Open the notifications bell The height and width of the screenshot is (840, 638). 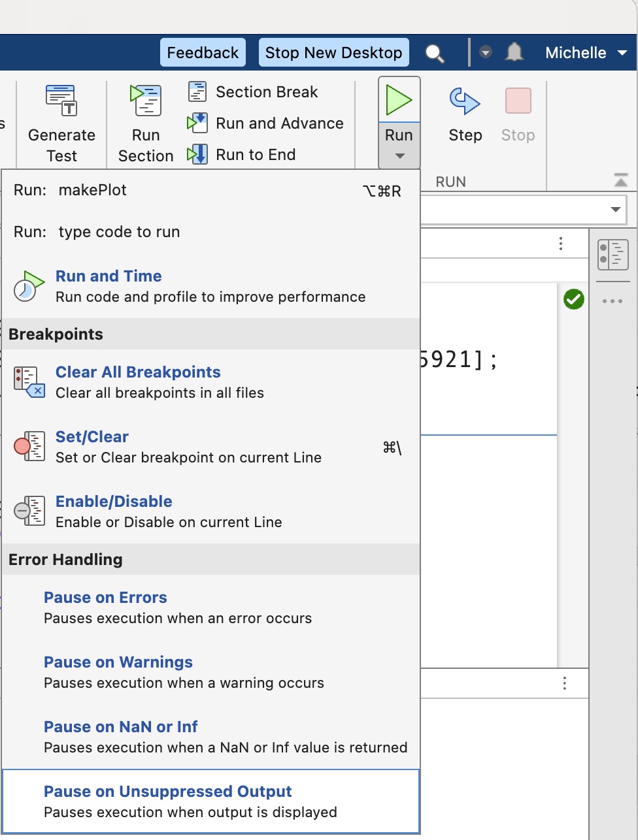click(x=515, y=52)
